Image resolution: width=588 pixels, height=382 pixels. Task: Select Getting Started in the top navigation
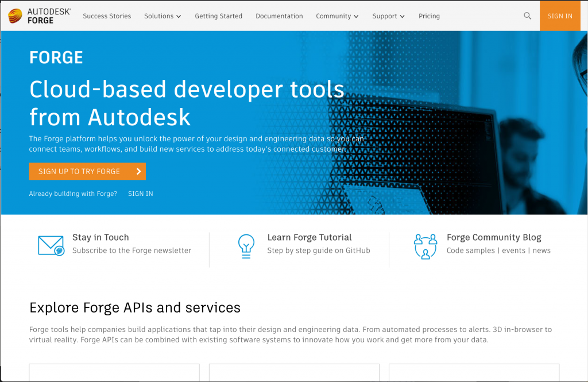(x=219, y=16)
